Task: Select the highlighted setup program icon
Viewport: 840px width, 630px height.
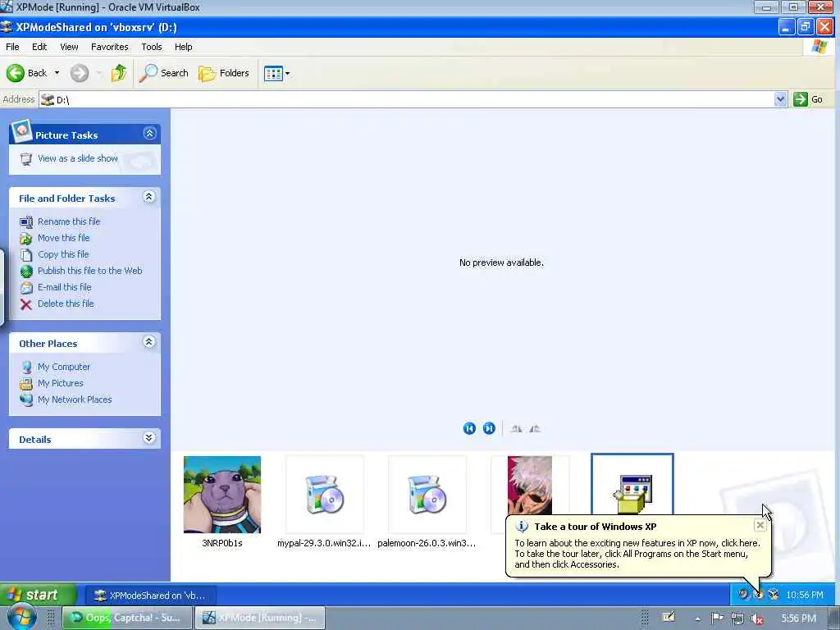Action: [632, 485]
